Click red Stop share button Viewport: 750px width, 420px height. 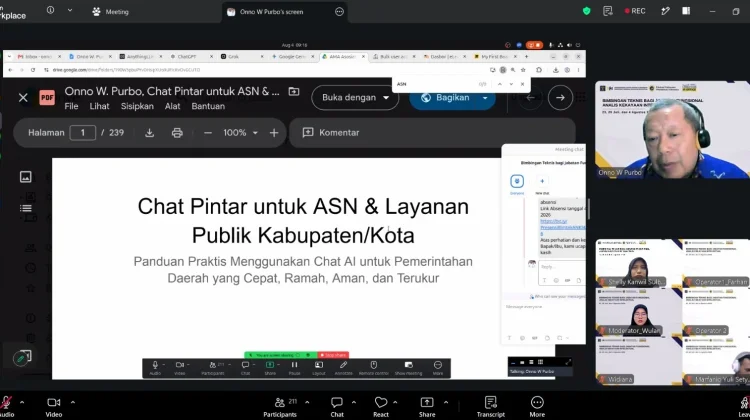(x=333, y=355)
